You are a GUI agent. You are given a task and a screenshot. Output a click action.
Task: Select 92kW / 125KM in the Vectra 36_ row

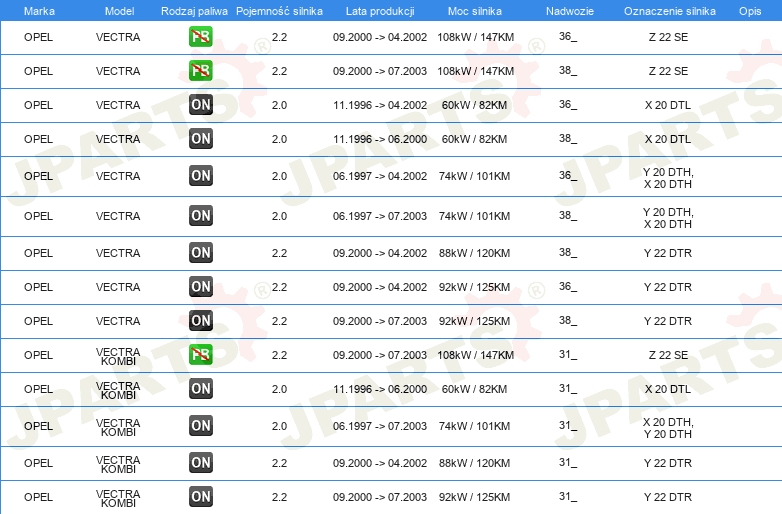[474, 287]
